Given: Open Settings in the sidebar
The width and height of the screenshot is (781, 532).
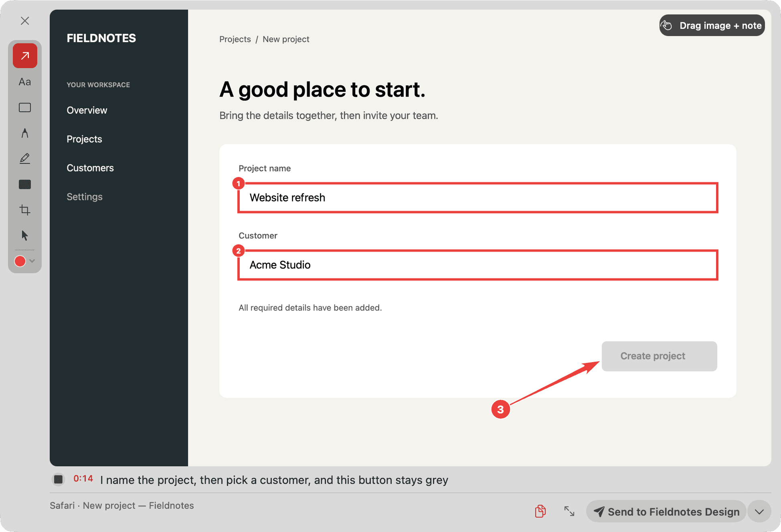Looking at the screenshot, I should coord(85,197).
